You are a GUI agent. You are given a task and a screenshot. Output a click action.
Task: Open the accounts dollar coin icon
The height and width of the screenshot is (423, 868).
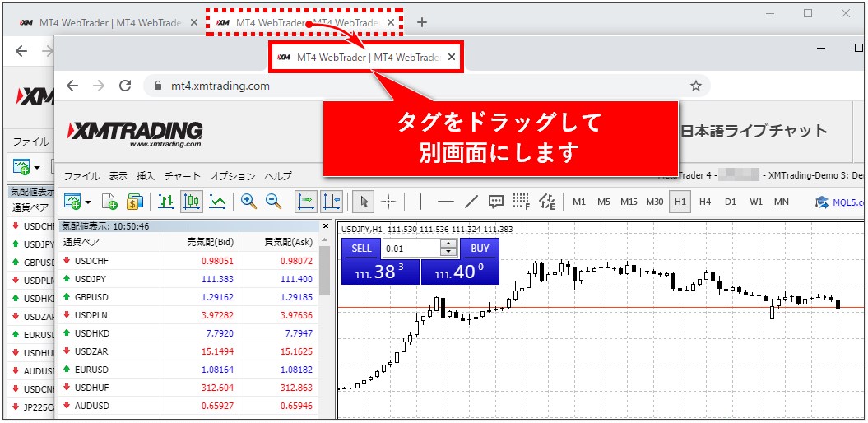pos(134,202)
